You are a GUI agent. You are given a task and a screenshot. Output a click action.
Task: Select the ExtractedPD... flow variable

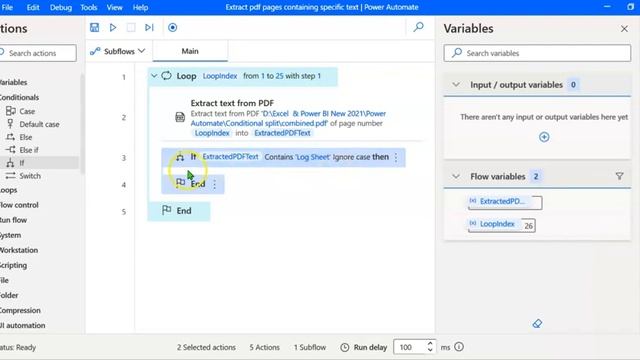(505, 202)
